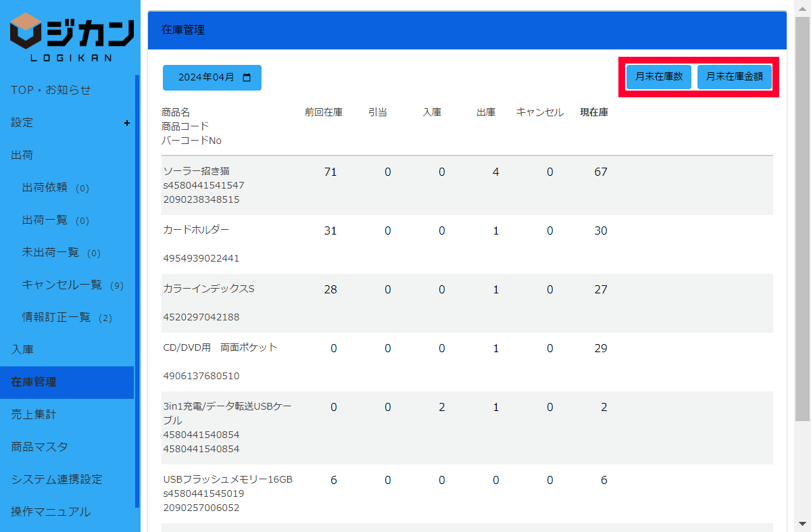Image resolution: width=811 pixels, height=532 pixels.
Task: Open TOP・お知らせ page
Action: 51,90
